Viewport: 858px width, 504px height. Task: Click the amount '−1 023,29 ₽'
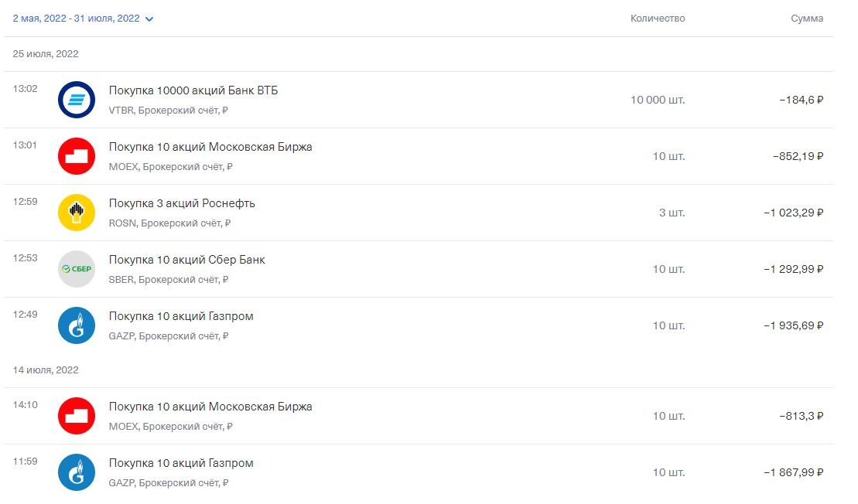pos(794,213)
